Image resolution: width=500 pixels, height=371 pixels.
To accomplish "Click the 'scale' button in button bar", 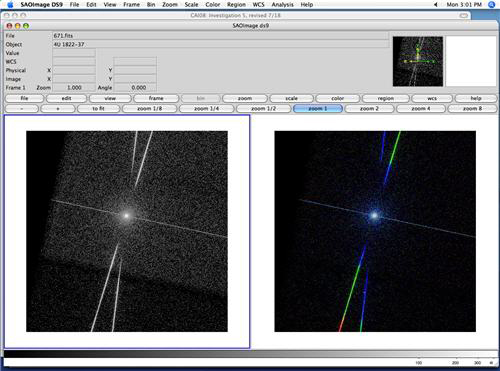I will [x=291, y=98].
